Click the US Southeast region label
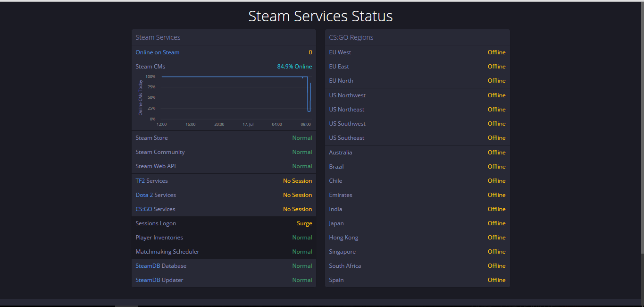Image resolution: width=644 pixels, height=307 pixels. click(347, 138)
